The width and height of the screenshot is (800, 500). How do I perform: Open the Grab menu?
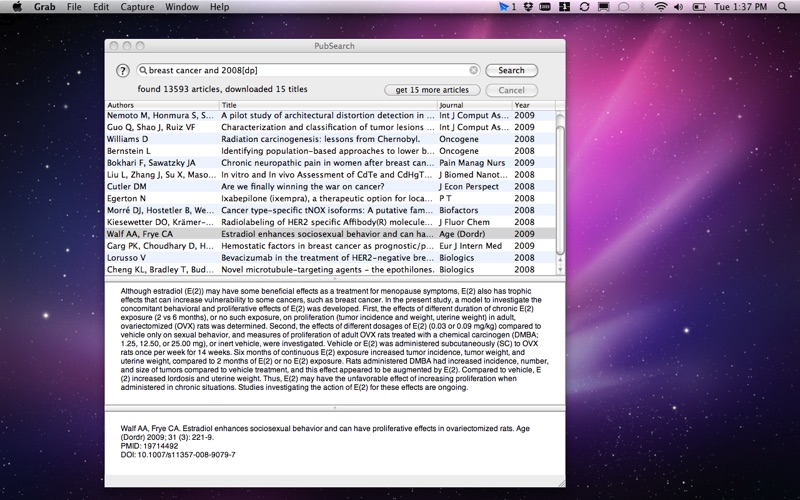pos(45,7)
